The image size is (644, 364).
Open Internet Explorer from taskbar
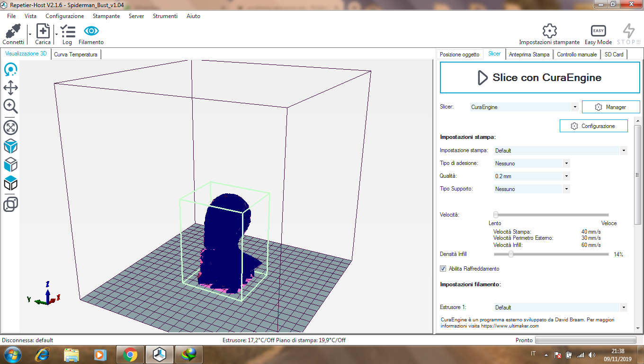pyautogui.click(x=43, y=355)
